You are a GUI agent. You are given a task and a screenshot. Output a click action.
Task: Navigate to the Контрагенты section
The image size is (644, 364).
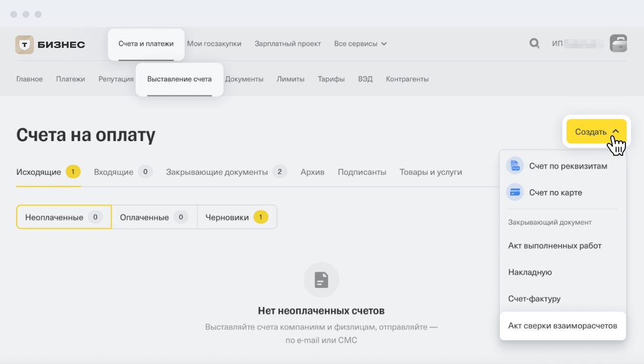(x=407, y=79)
